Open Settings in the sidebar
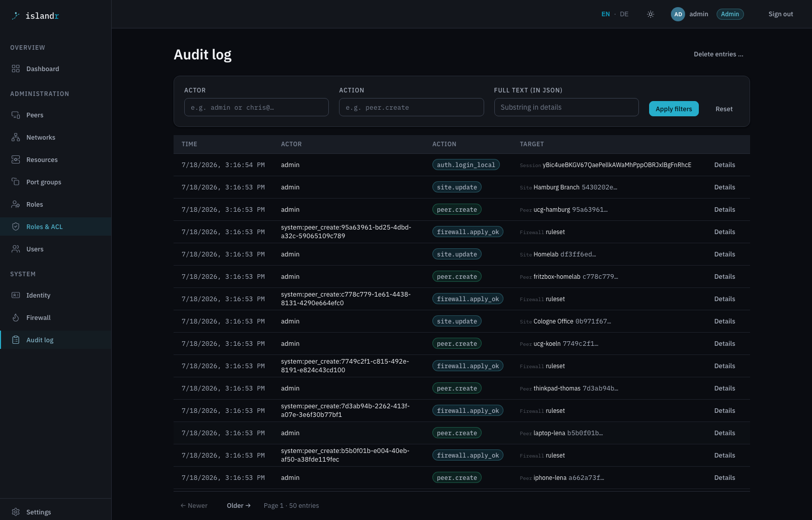Image resolution: width=812 pixels, height=520 pixels. pos(55,512)
